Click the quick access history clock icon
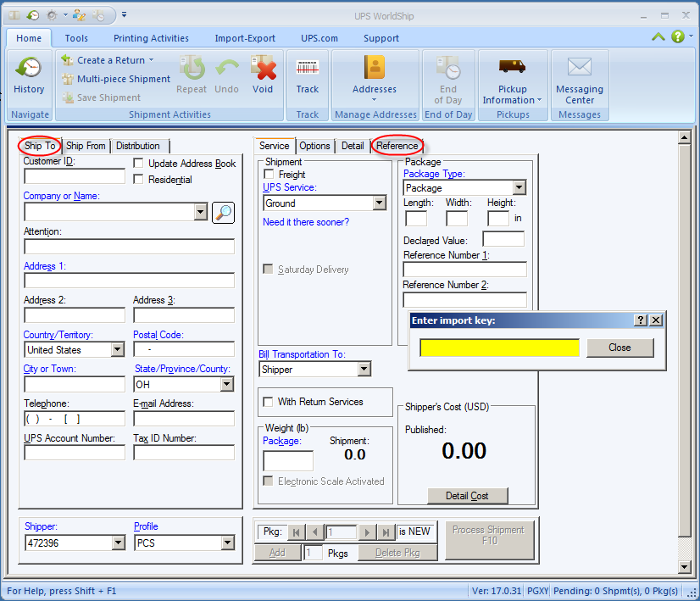Viewport: 700px width, 601px height. 32,15
